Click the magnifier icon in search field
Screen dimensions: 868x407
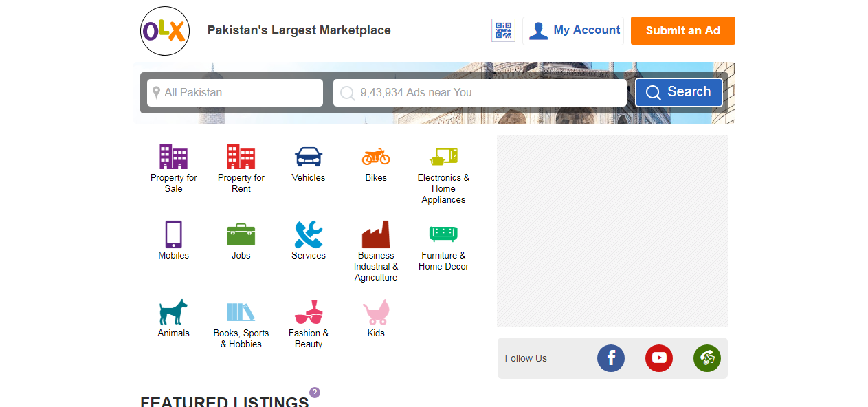coord(348,93)
